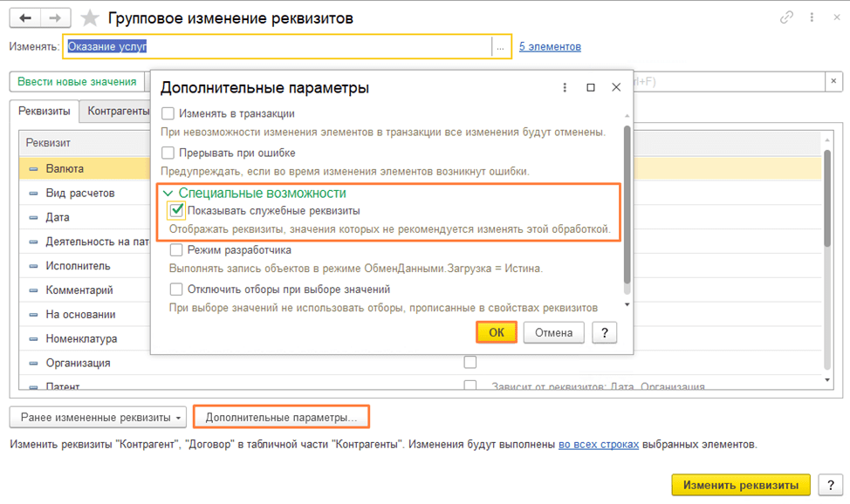Screen dimensions: 850x504
Task: Open three-dot menu in Дополнительные параметры dialog
Action: tap(565, 88)
